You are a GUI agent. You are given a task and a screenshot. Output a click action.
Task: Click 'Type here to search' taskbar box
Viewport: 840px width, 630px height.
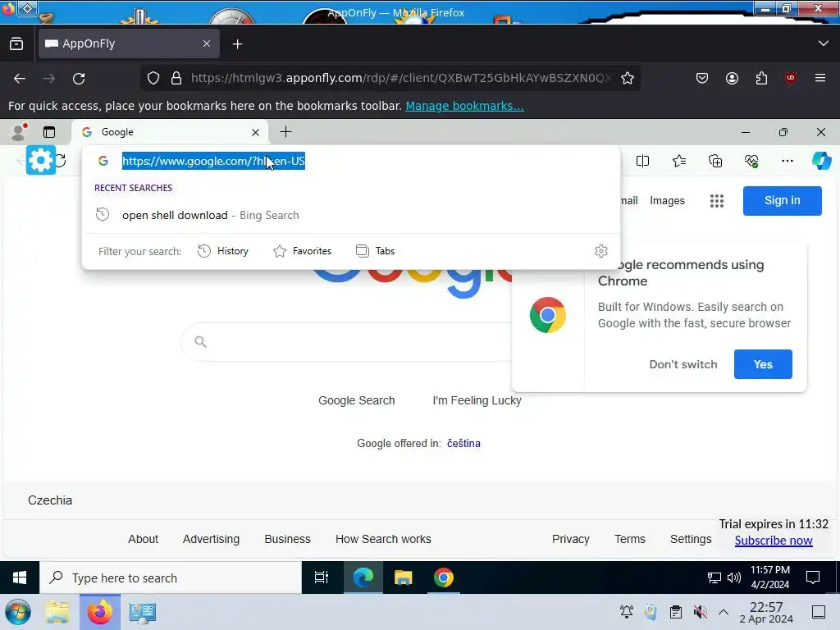pos(171,577)
